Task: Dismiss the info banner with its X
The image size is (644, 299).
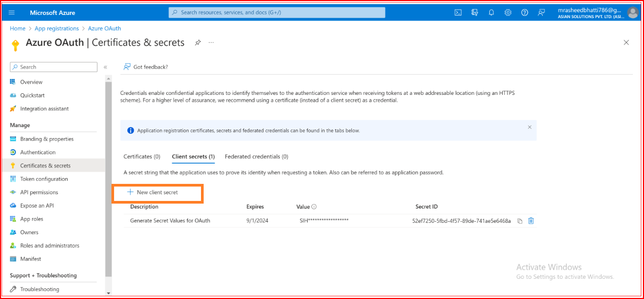Action: [529, 127]
